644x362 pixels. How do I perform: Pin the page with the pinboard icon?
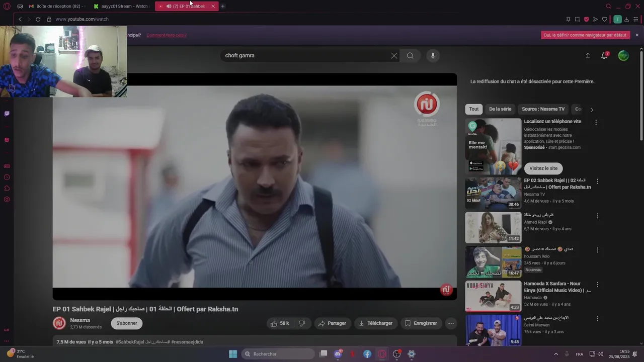pos(568,19)
